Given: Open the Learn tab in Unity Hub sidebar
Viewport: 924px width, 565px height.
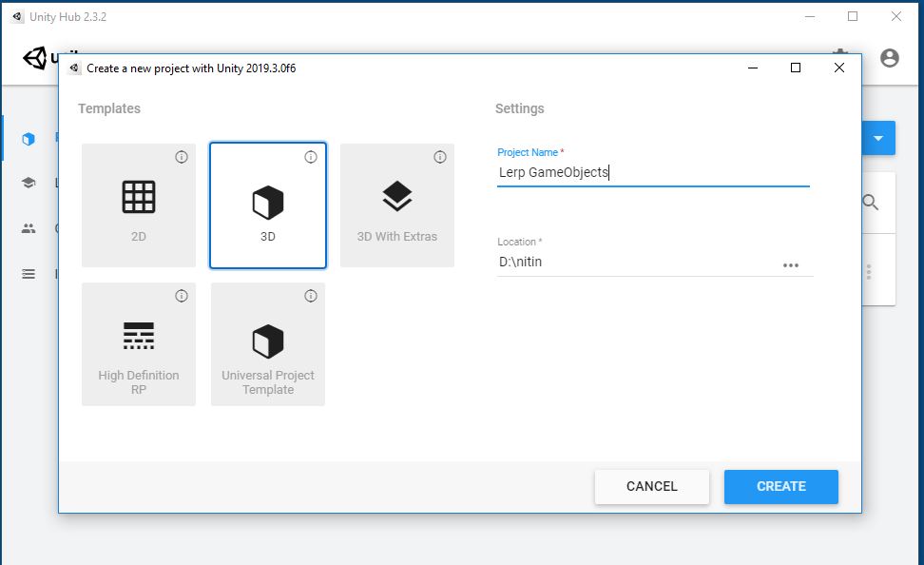Looking at the screenshot, I should pos(29,183).
